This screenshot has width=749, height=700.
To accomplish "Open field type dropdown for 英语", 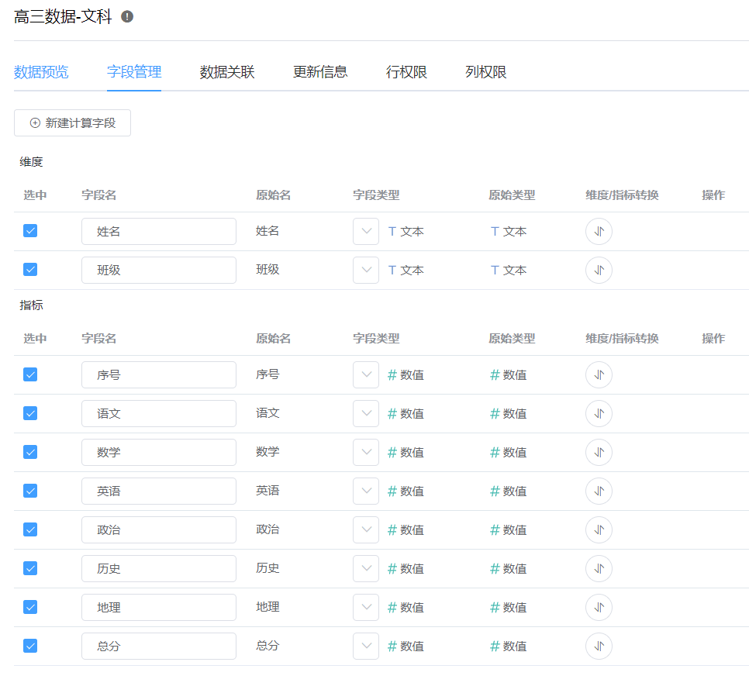I will (x=366, y=491).
